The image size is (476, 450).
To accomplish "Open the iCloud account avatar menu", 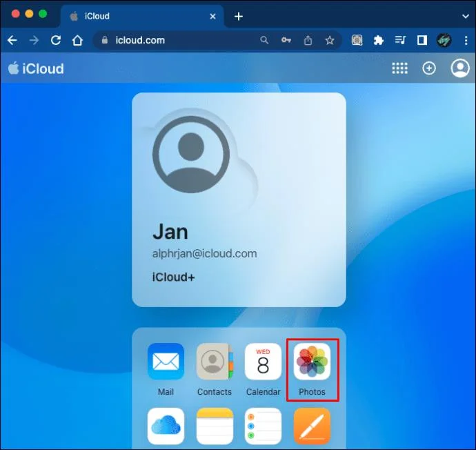I will click(x=460, y=68).
